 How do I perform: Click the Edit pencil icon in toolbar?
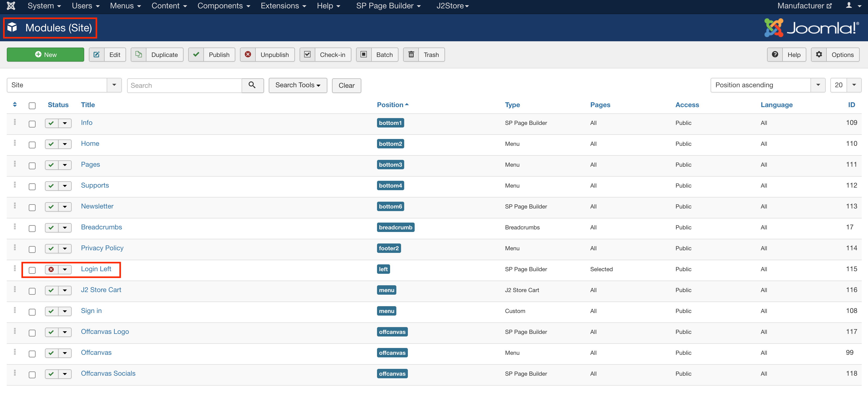tap(96, 55)
